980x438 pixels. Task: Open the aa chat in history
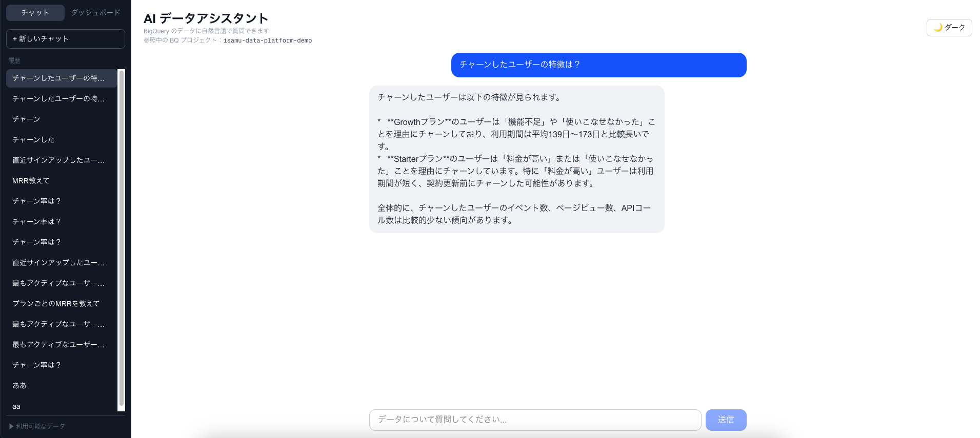point(16,406)
